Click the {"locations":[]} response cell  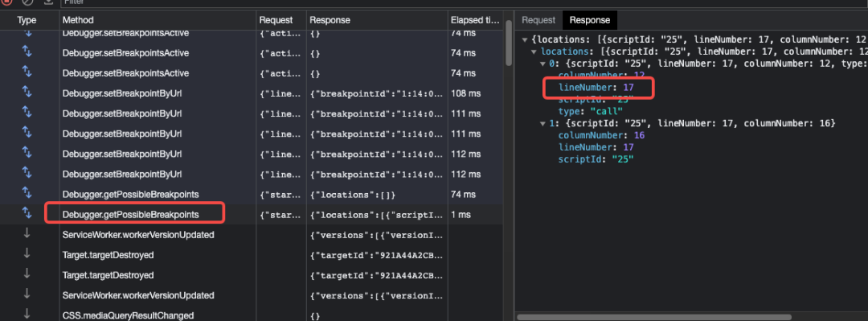pos(353,195)
